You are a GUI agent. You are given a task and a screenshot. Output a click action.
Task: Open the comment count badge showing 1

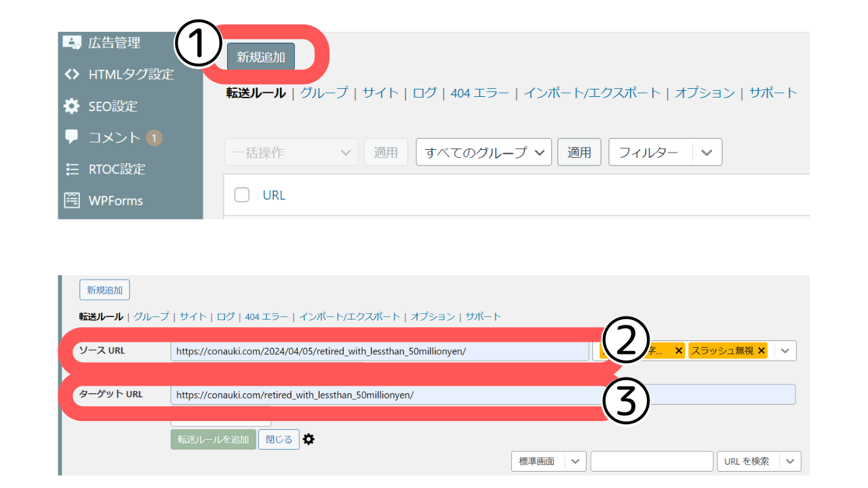[x=154, y=138]
